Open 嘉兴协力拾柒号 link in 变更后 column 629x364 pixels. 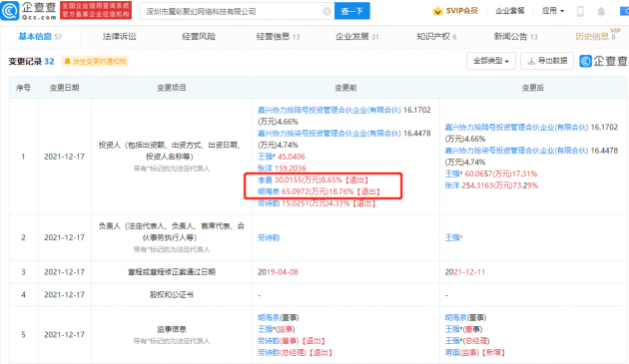(516, 151)
